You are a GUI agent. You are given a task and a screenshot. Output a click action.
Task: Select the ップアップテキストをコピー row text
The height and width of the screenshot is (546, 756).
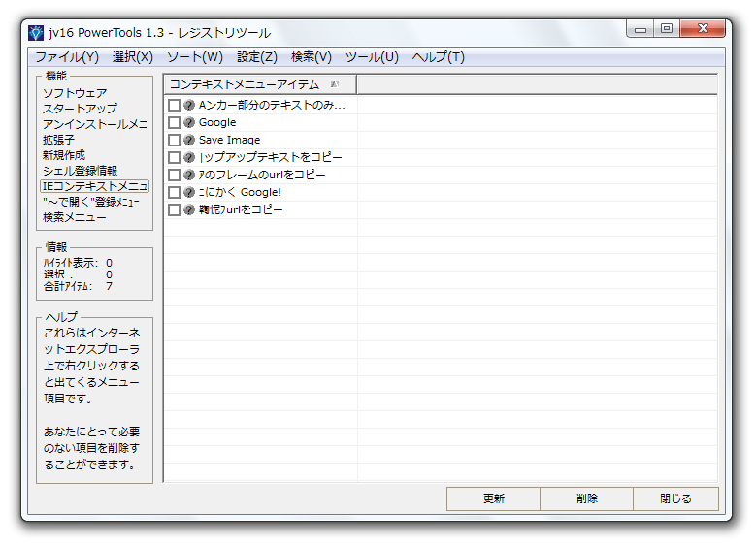click(271, 157)
